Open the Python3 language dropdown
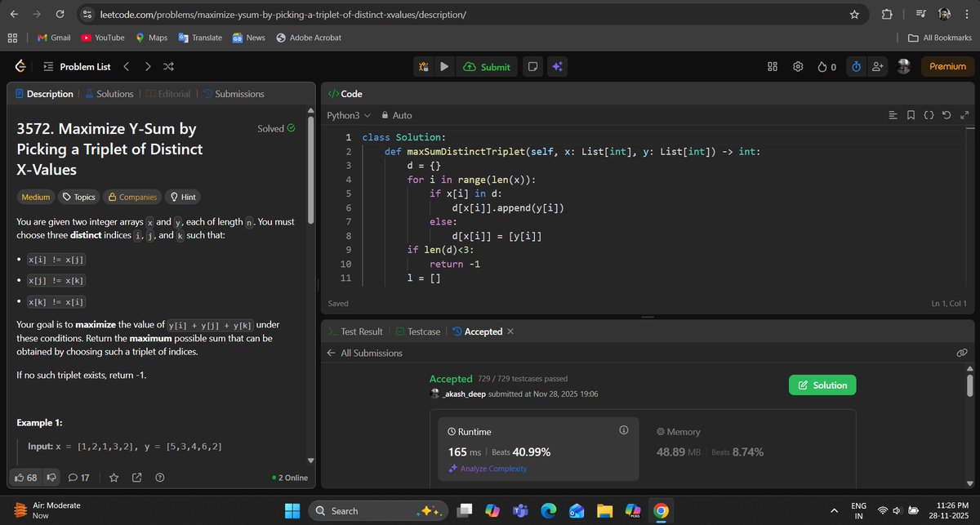980x525 pixels. (x=349, y=116)
